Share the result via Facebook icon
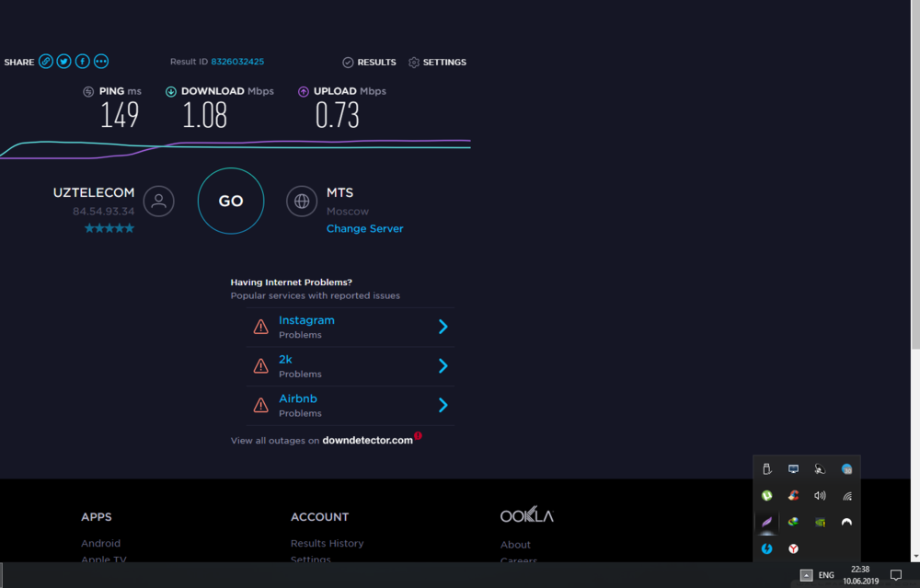This screenshot has width=920, height=588. click(x=82, y=61)
